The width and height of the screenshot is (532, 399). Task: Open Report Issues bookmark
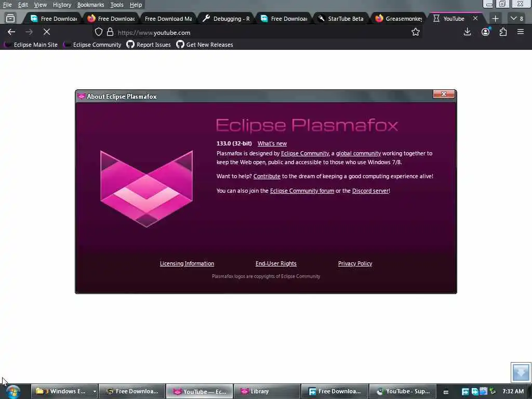[149, 45]
